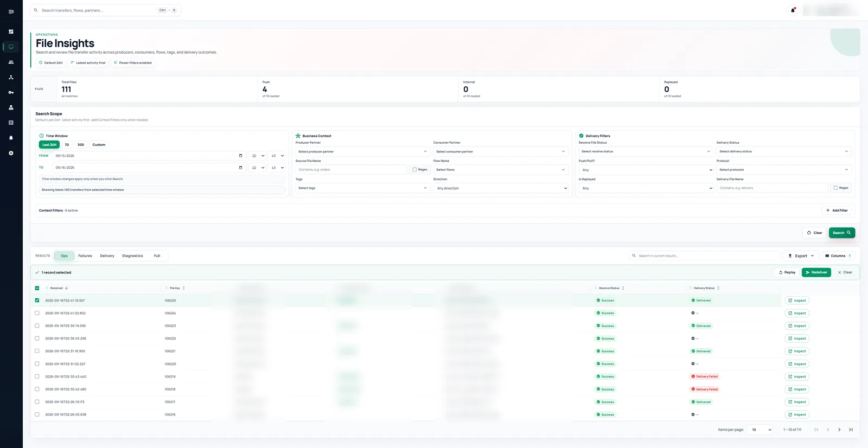Open the Export menu
868x448 pixels.
(x=801, y=256)
